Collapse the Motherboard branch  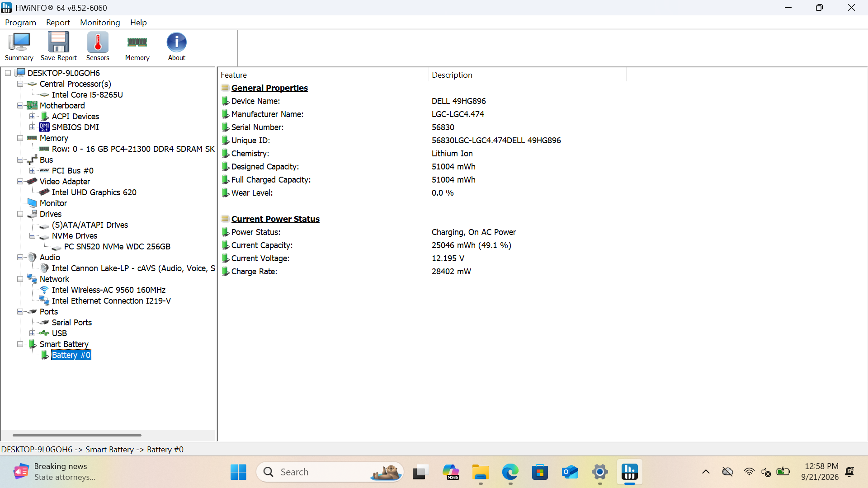pos(20,106)
